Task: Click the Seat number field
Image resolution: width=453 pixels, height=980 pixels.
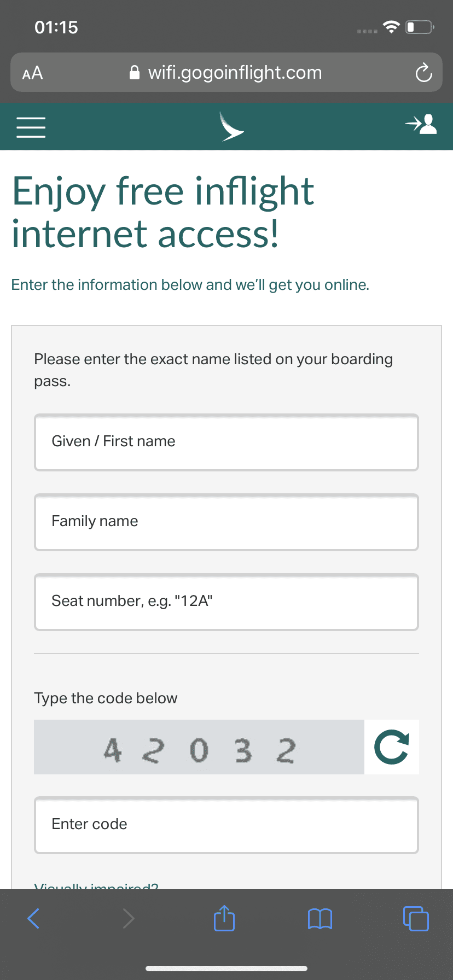Action: click(x=226, y=602)
